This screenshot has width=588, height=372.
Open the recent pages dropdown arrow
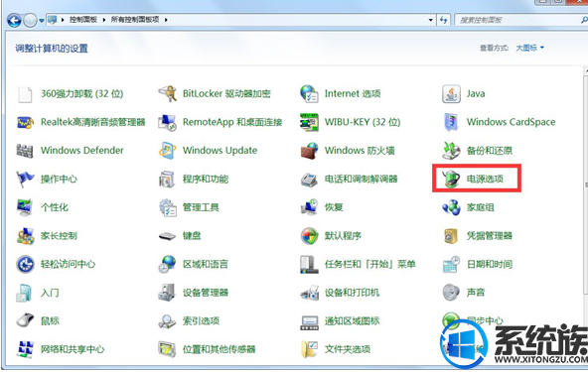42,21
